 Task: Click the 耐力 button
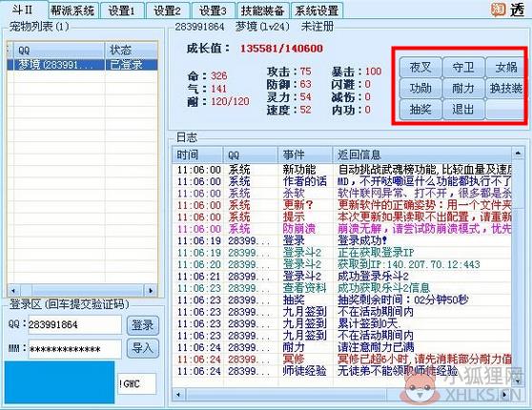coord(463,89)
